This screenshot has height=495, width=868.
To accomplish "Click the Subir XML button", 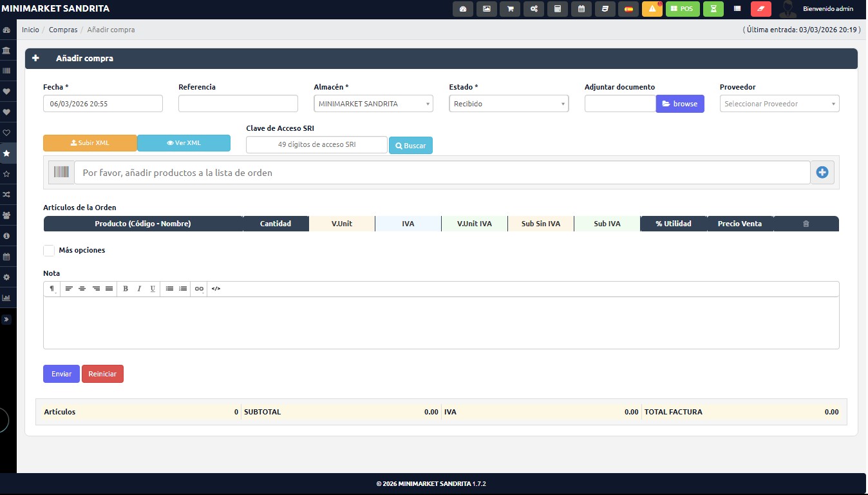I will (x=90, y=143).
